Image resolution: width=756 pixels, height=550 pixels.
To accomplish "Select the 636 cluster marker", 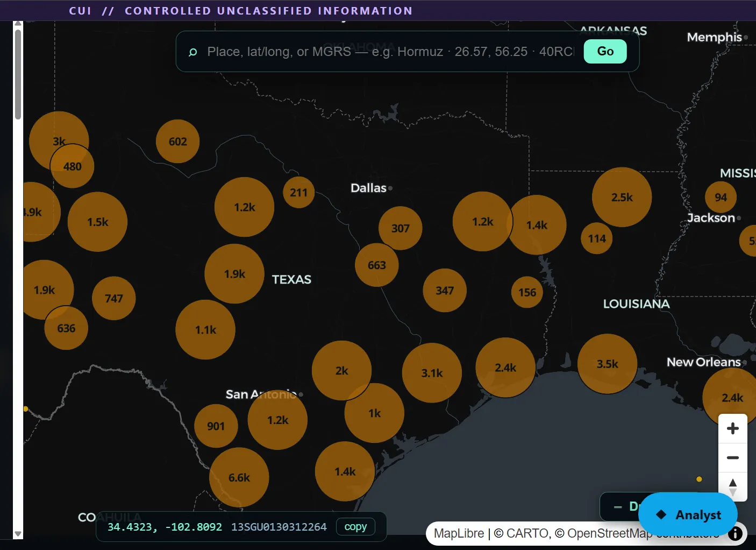I will (66, 328).
